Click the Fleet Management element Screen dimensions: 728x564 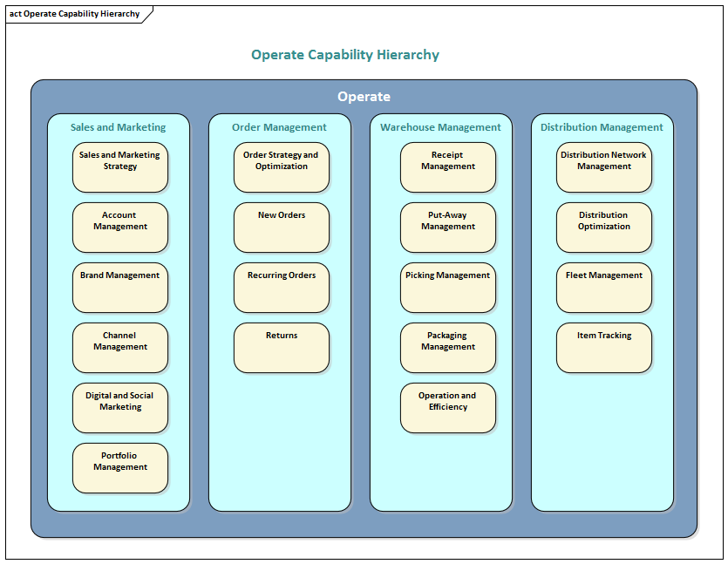point(603,288)
